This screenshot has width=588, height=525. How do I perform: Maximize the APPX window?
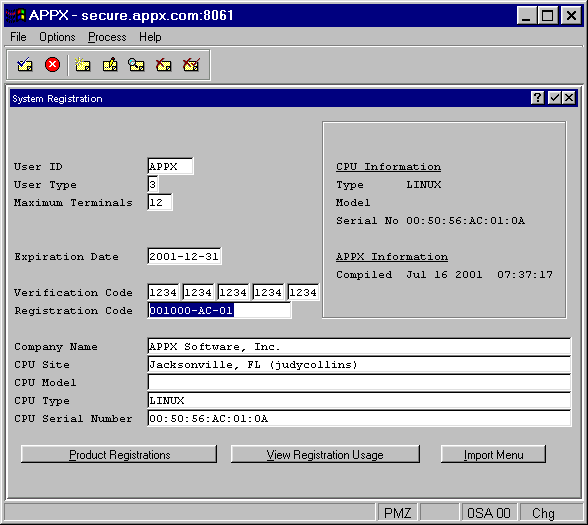pos(547,15)
